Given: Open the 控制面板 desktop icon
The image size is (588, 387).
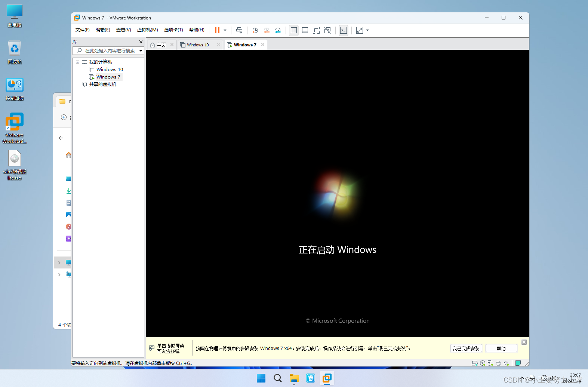Looking at the screenshot, I should [15, 89].
